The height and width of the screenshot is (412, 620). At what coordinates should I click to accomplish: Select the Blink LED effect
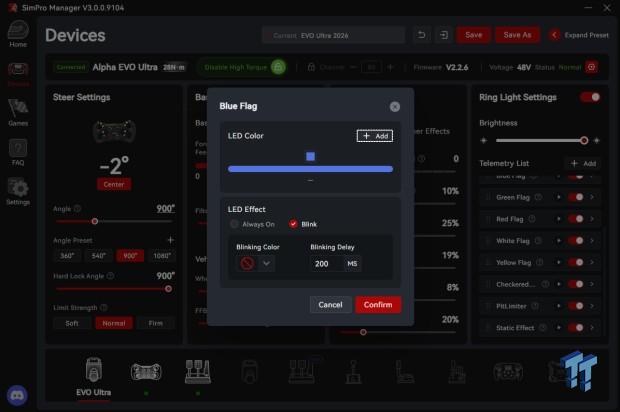coord(293,224)
